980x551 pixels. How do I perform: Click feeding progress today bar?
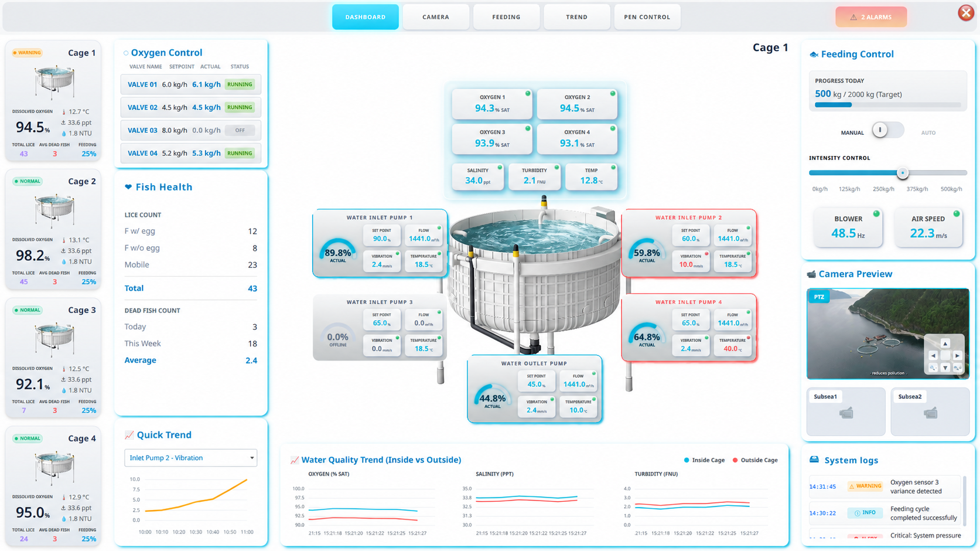(887, 105)
